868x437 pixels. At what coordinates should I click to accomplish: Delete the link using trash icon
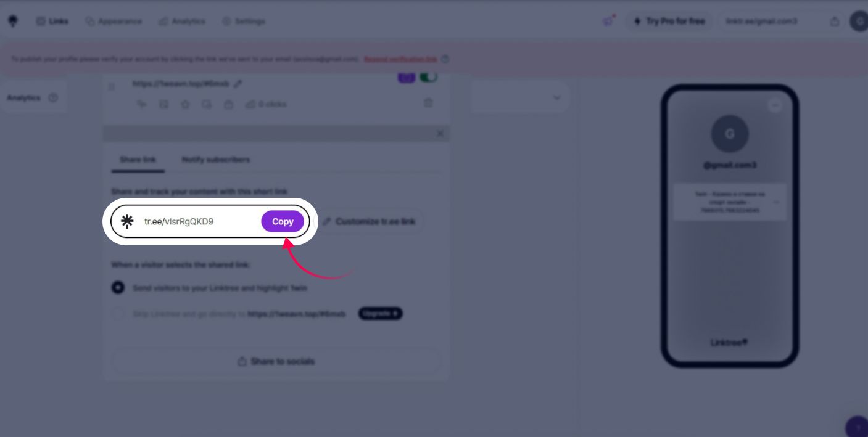click(428, 104)
